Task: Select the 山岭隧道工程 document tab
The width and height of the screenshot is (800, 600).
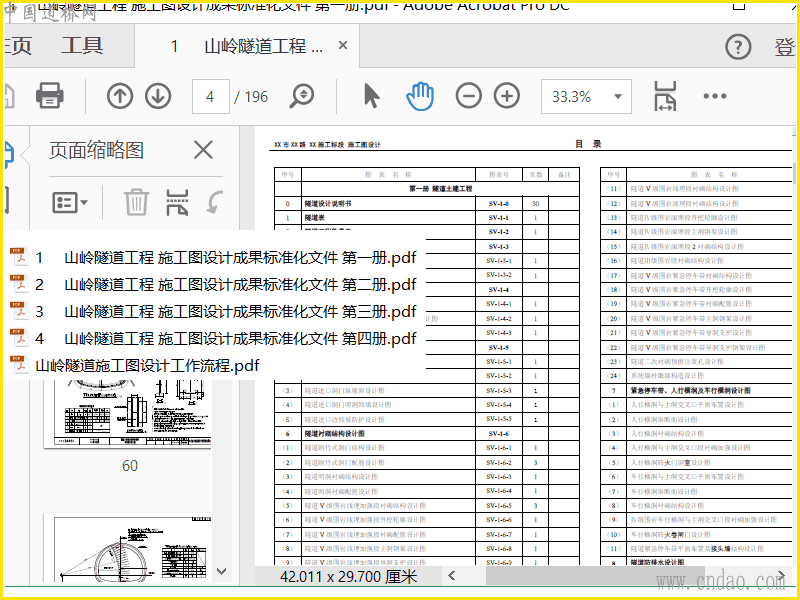Action: (247, 46)
